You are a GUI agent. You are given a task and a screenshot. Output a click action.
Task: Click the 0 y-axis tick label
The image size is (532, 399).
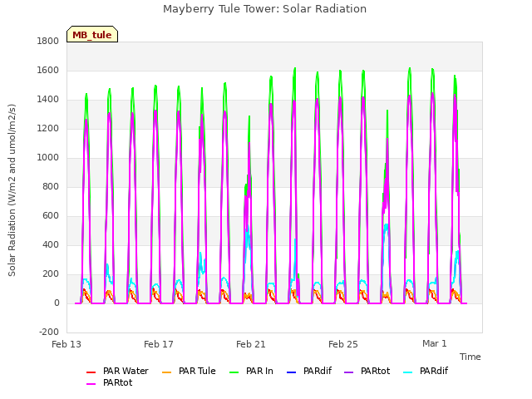coord(57,303)
